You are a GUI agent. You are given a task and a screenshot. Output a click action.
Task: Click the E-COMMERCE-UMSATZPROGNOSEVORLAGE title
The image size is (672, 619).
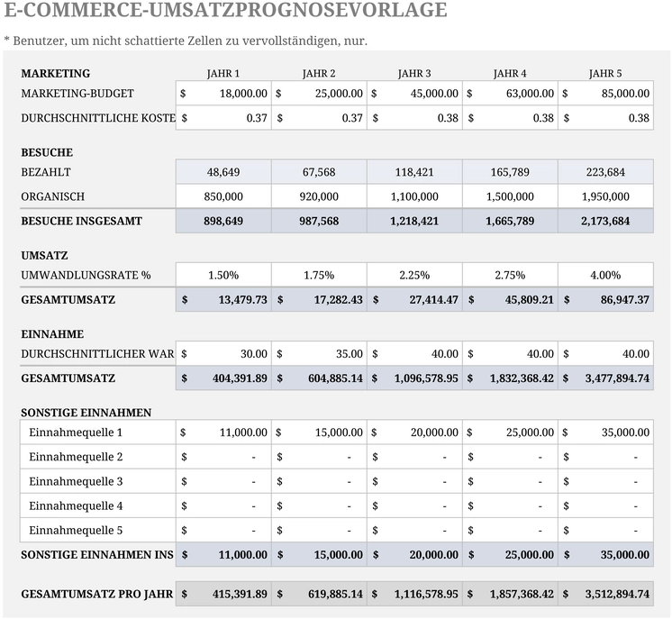pos(225,9)
